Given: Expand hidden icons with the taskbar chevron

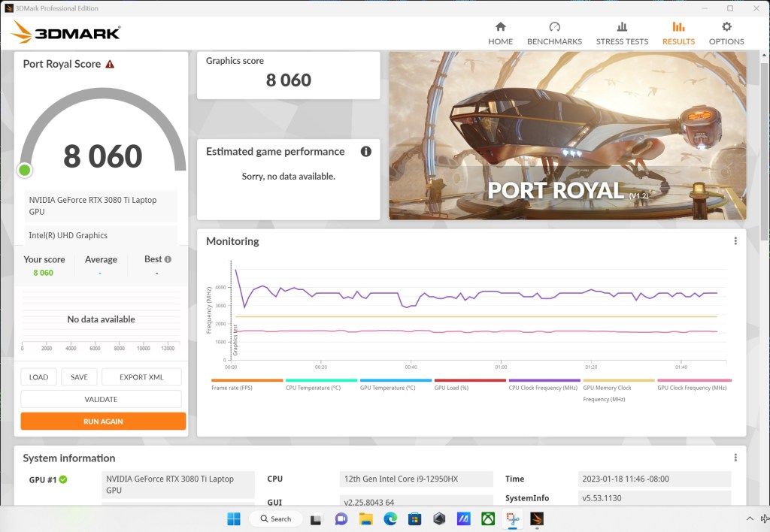Looking at the screenshot, I should 750,518.
